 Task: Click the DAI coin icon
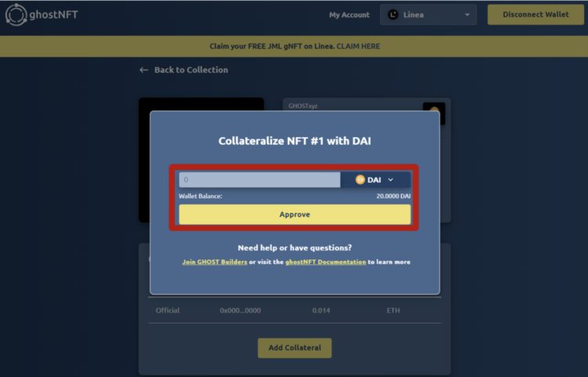click(360, 179)
